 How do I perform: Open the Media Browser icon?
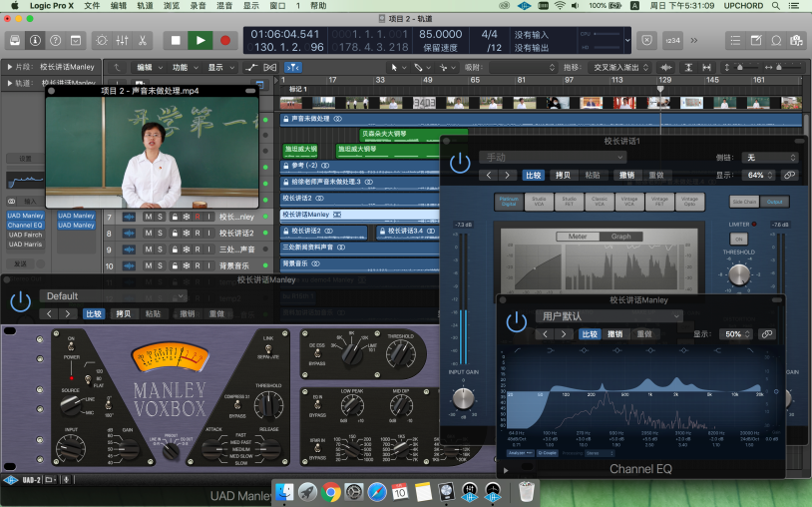[x=796, y=40]
